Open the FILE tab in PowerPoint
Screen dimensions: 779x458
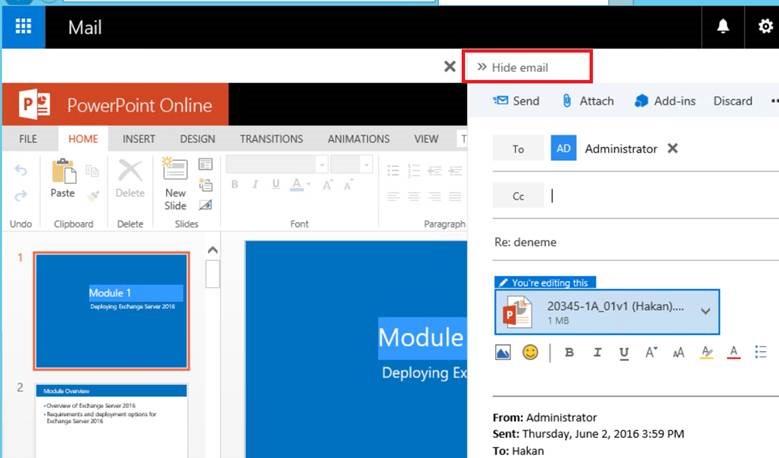click(x=28, y=139)
